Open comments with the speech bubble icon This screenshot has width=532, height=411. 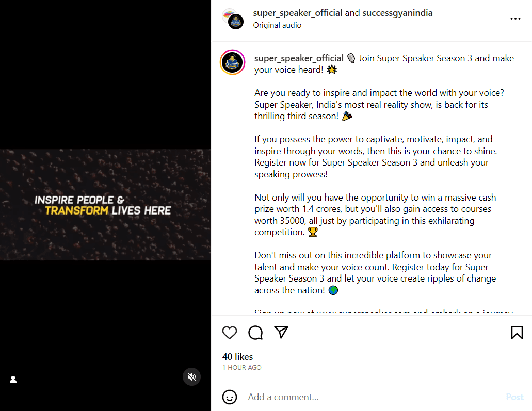pos(255,333)
